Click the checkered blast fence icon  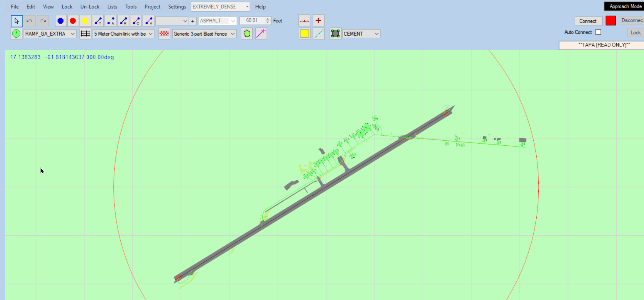(x=164, y=34)
